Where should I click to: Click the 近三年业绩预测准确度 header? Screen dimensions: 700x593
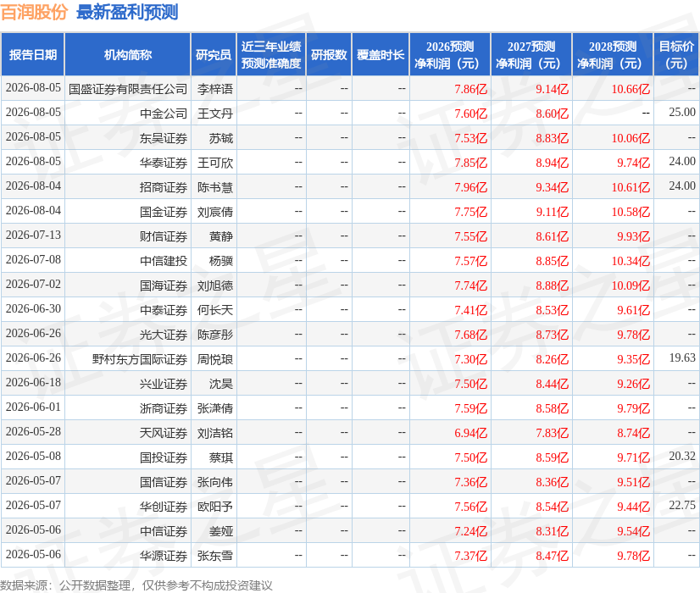pyautogui.click(x=271, y=55)
